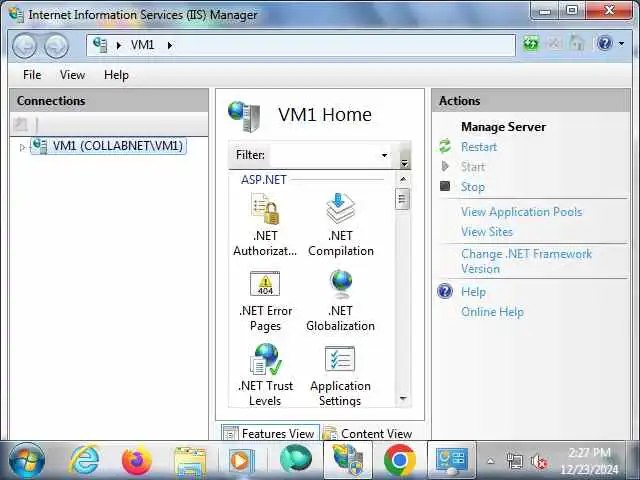The height and width of the screenshot is (480, 640).
Task: Click the ASP.NET group heading
Action: point(263,180)
